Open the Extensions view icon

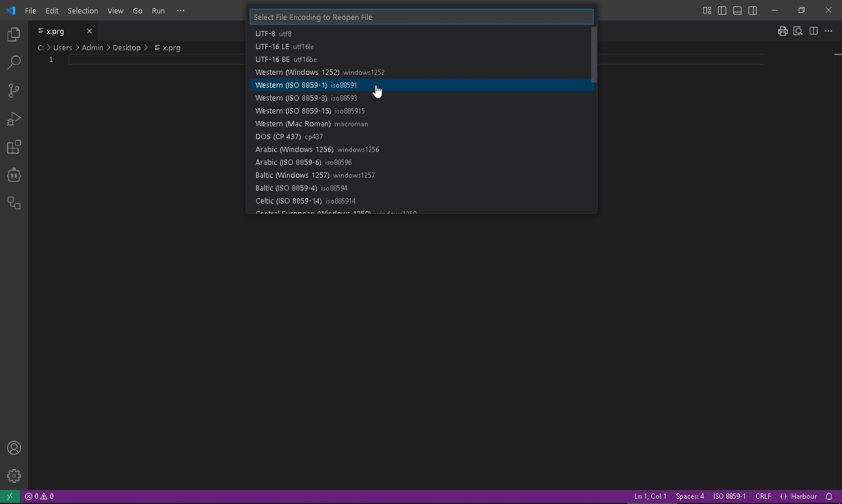[14, 147]
